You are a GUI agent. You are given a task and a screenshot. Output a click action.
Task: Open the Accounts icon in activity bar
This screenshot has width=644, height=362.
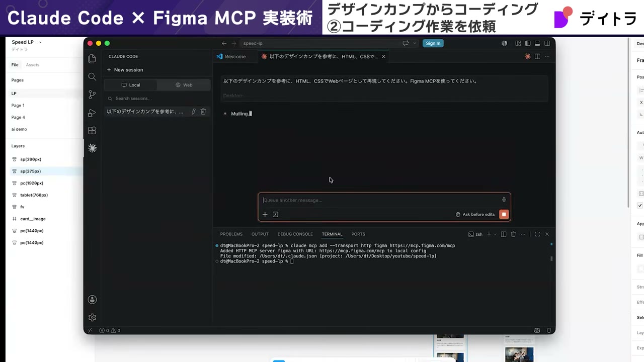pyautogui.click(x=92, y=300)
